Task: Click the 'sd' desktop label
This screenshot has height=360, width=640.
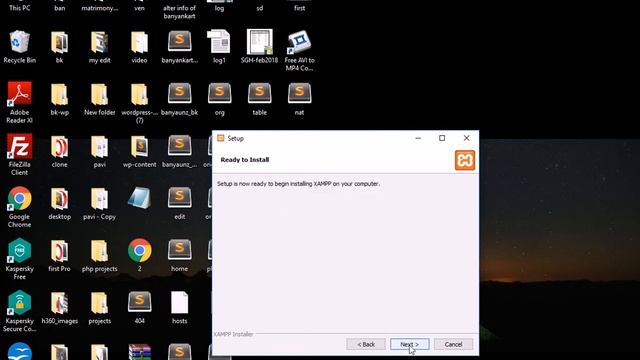Action: pos(260,8)
